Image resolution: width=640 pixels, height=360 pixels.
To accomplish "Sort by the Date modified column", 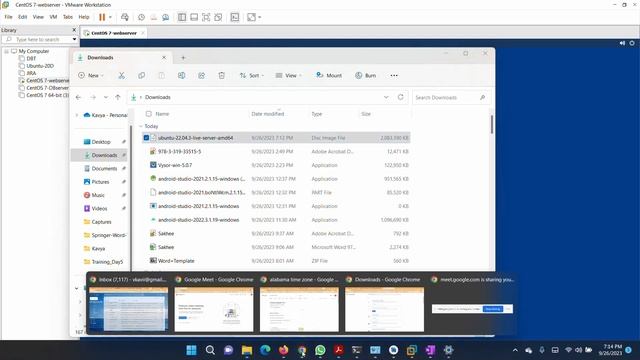I will (268, 114).
